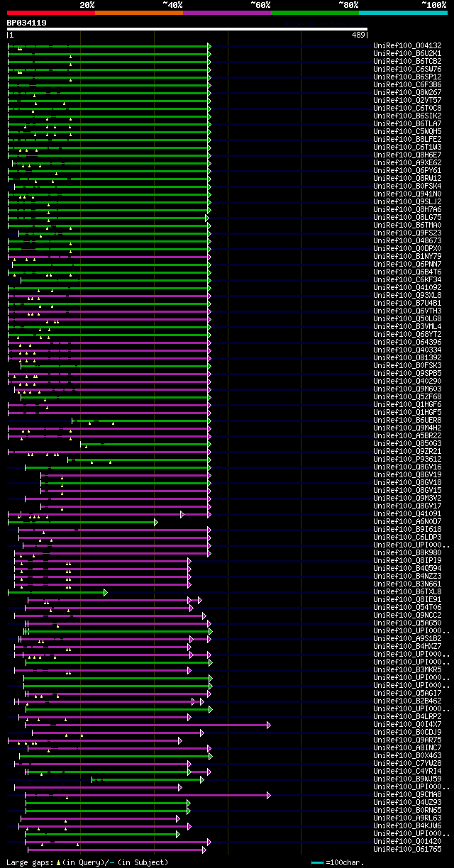
Task: Click the UniRef100_Q9ZR21 entry
Action: click(407, 452)
